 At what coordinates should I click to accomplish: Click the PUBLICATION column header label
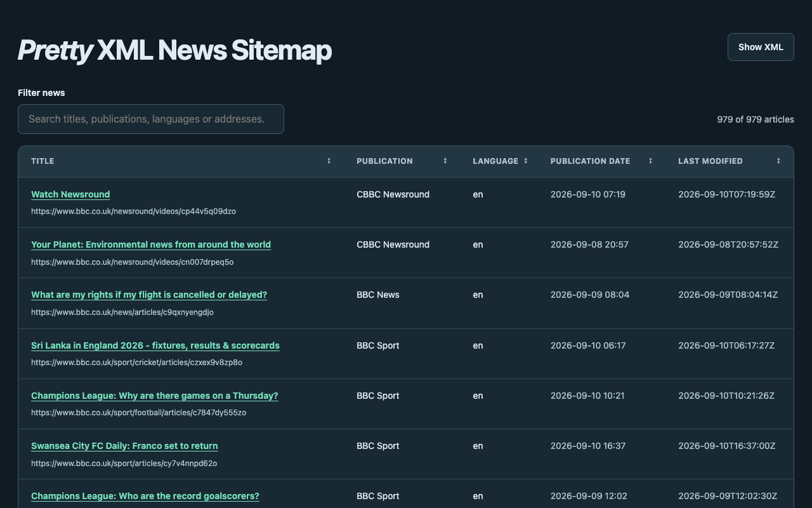pyautogui.click(x=384, y=161)
